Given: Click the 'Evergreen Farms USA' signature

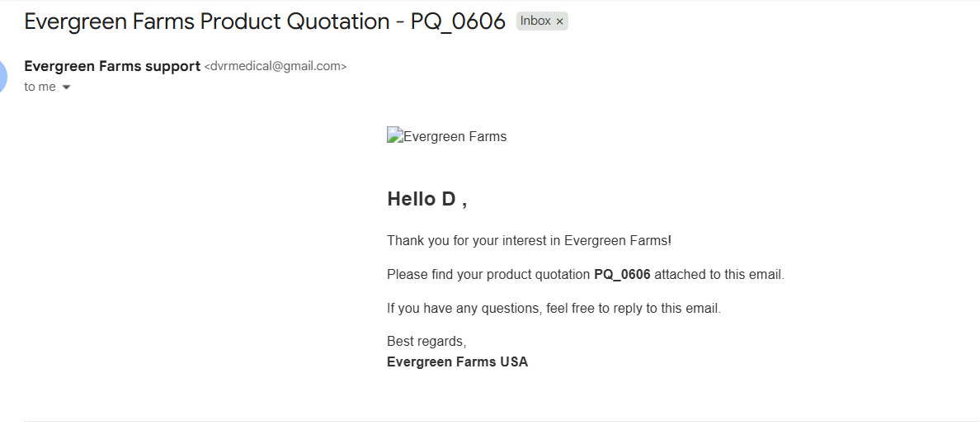Looking at the screenshot, I should pyautogui.click(x=457, y=361).
